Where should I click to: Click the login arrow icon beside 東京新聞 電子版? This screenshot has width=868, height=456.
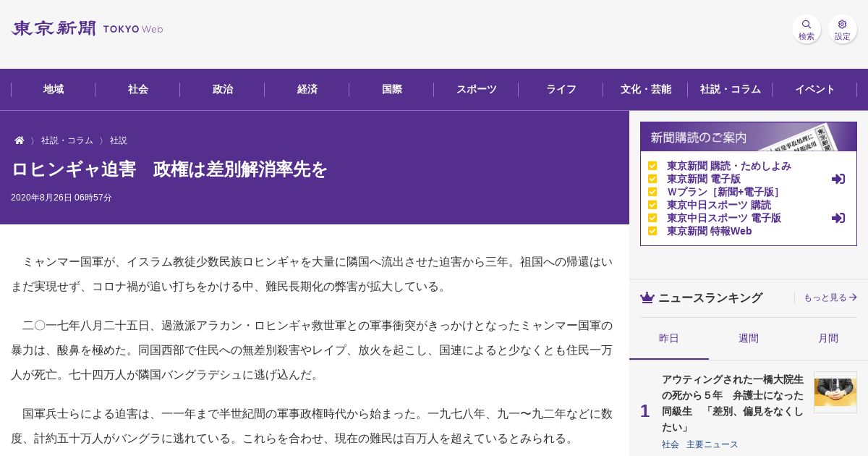pos(838,179)
